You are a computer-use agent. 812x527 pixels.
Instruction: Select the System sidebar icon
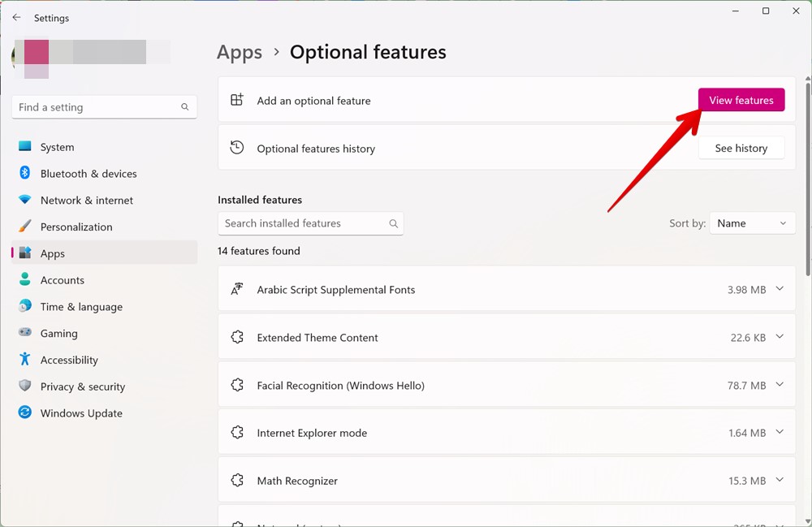[25, 147]
